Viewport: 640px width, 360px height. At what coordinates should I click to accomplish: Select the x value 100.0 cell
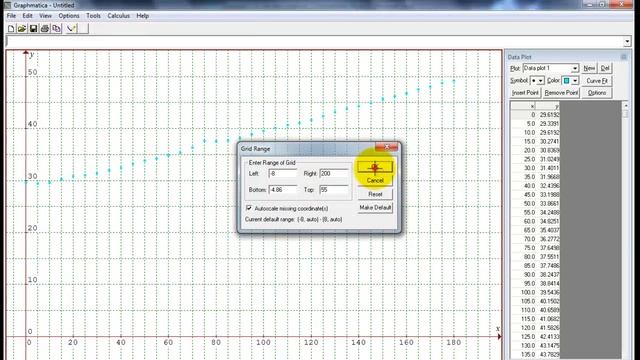[x=523, y=292]
